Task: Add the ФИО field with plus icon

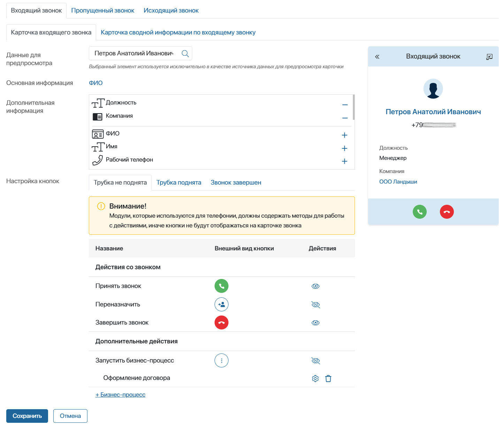Action: coord(344,135)
